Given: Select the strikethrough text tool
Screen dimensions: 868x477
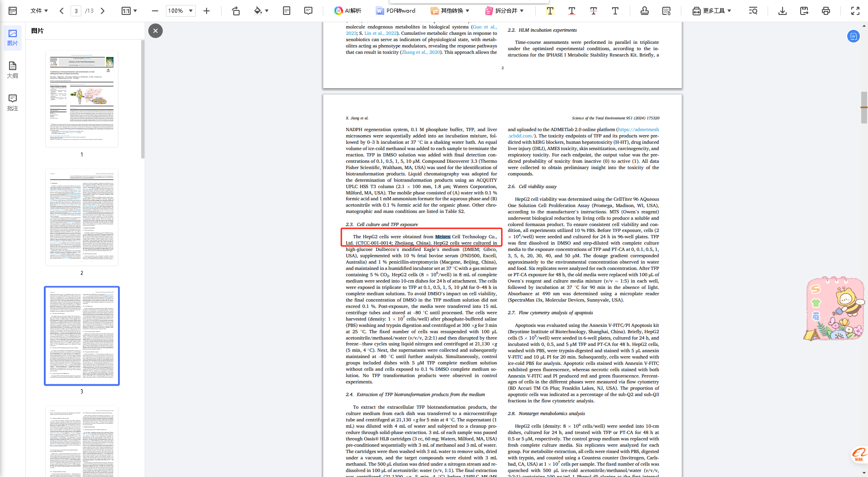Looking at the screenshot, I should [593, 11].
